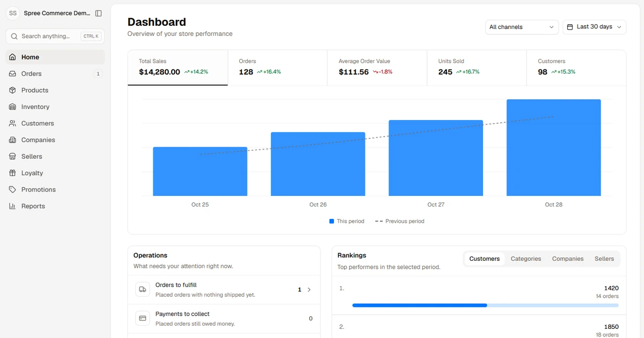Select the Products box icon in sidebar

[12, 90]
